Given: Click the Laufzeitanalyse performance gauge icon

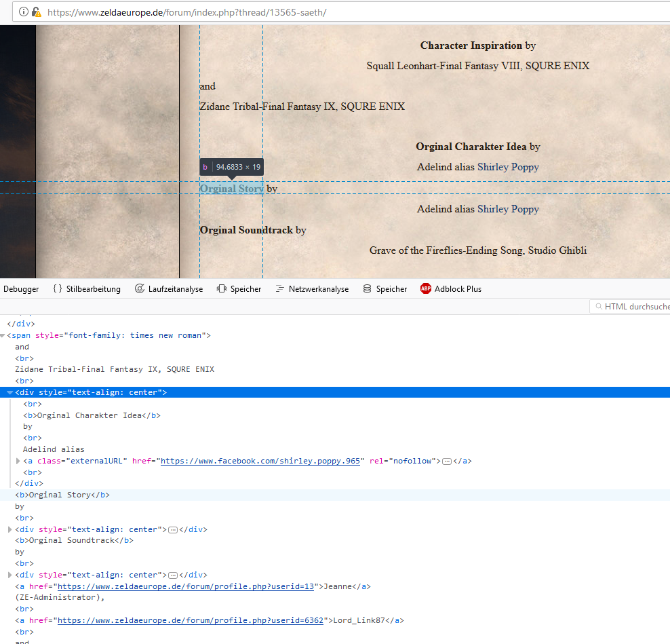Looking at the screenshot, I should point(140,289).
